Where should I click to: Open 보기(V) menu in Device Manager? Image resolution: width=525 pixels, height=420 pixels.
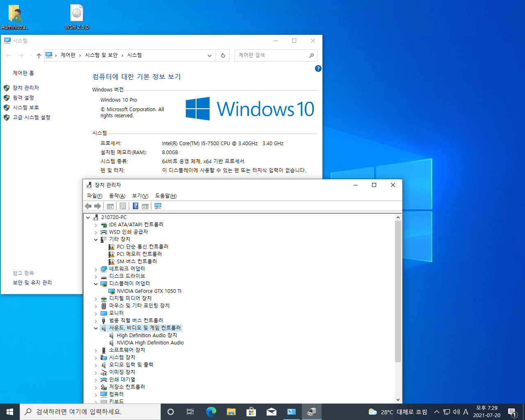click(140, 196)
